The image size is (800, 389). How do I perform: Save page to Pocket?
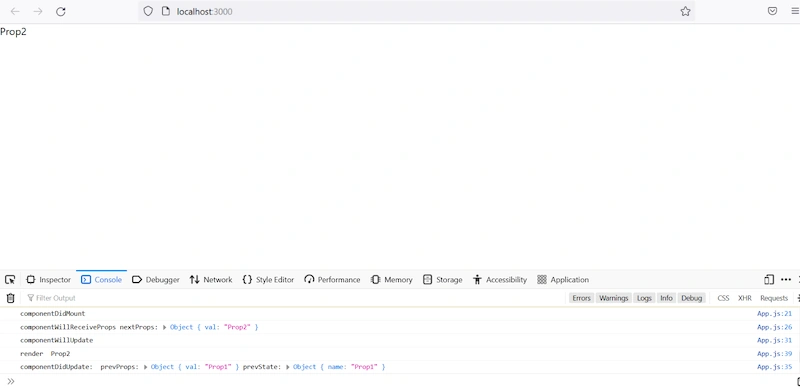click(772, 11)
